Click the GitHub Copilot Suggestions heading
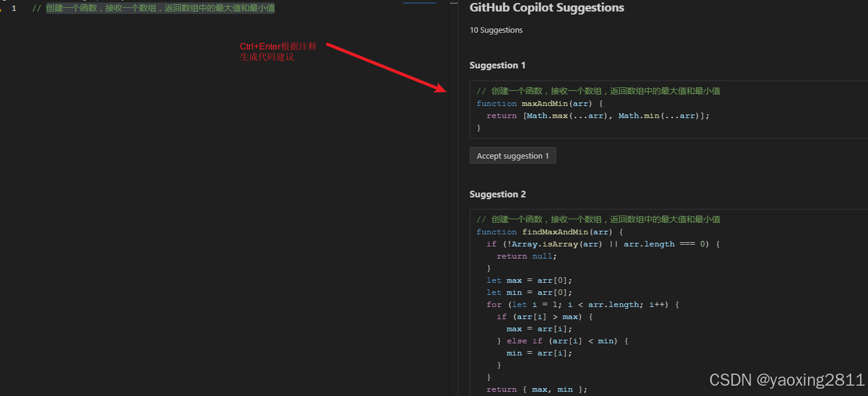Viewport: 868px width, 396px height. pyautogui.click(x=547, y=8)
